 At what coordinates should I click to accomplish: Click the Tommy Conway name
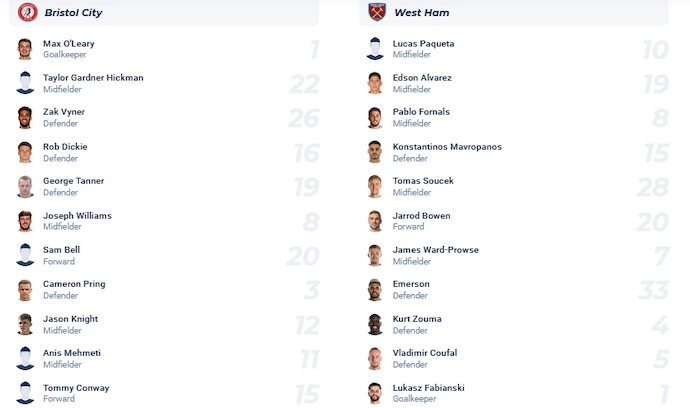pyautogui.click(x=76, y=388)
